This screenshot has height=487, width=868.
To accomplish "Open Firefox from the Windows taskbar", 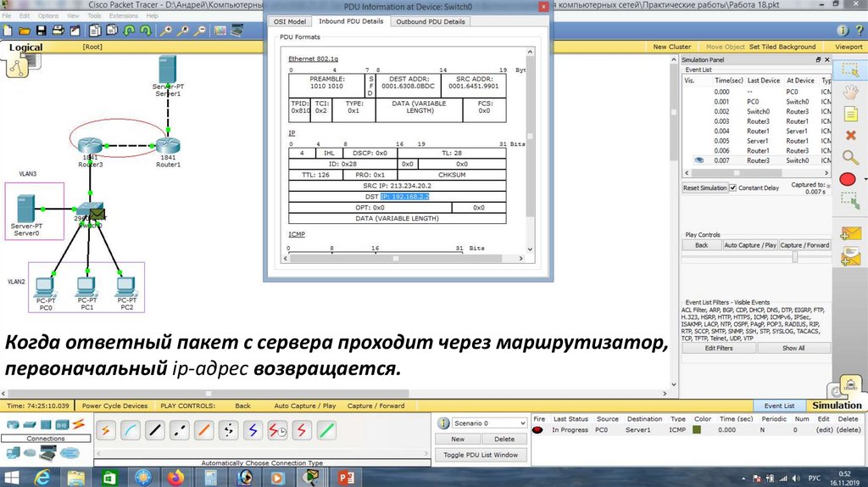I will pyautogui.click(x=175, y=478).
